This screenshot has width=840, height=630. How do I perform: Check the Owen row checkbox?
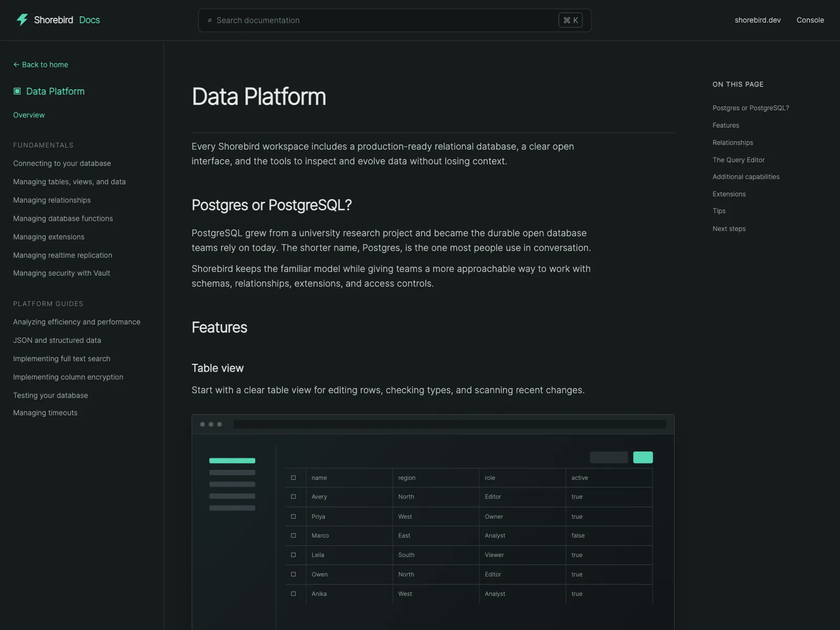click(x=293, y=574)
